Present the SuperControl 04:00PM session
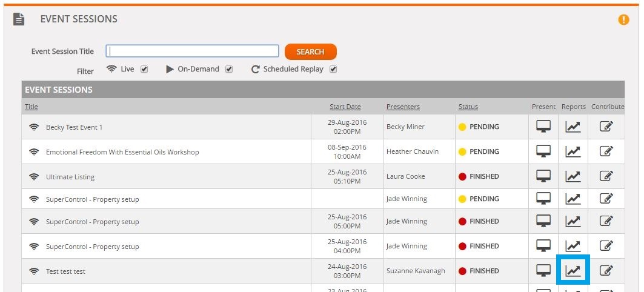 [543, 246]
